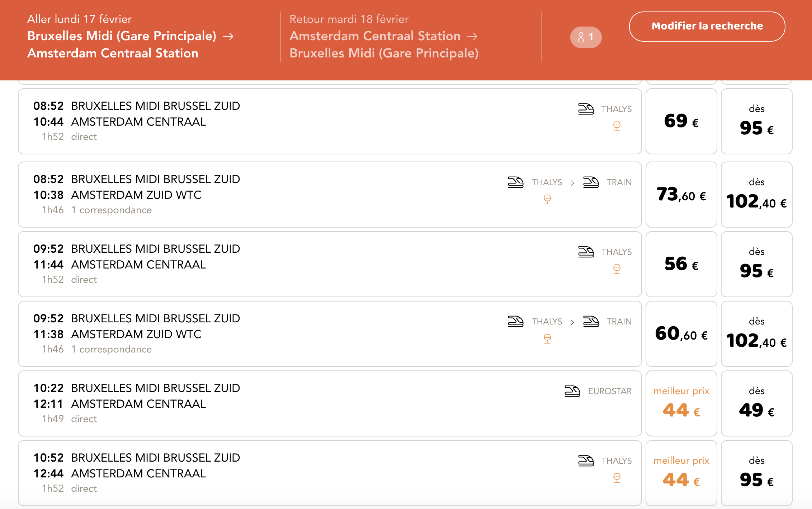Viewport: 812px width, 509px height.
Task: Pick the 73,60 € fare option
Action: [681, 194]
